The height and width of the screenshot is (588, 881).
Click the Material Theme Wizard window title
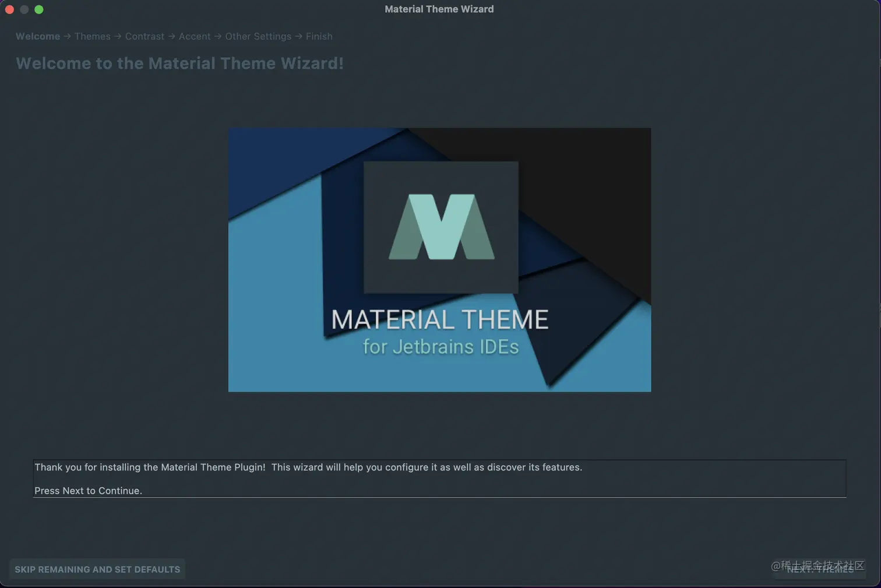pyautogui.click(x=439, y=9)
